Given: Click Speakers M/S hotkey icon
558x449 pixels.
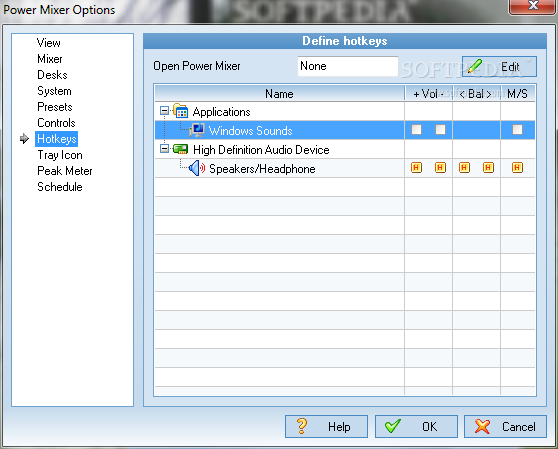Looking at the screenshot, I should coord(517,168).
